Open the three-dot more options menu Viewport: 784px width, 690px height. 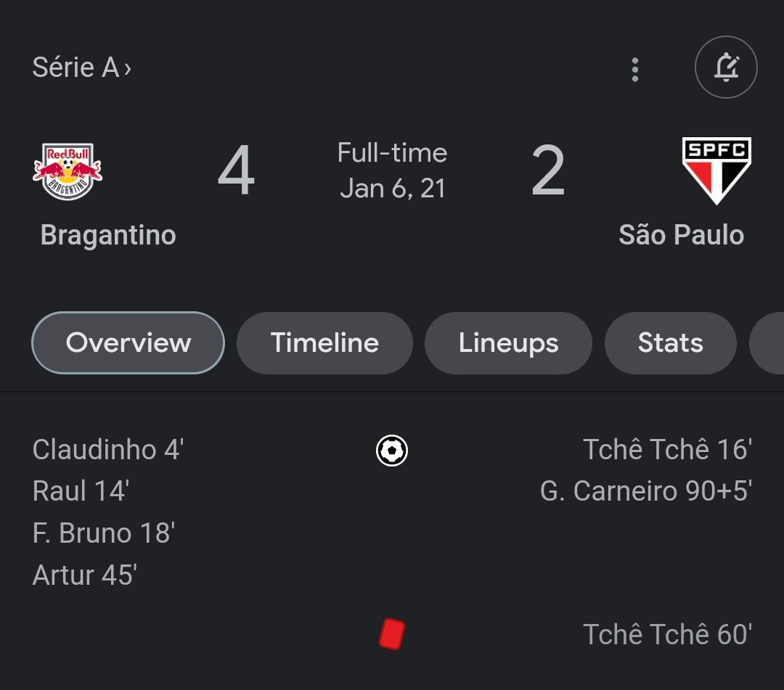point(635,69)
